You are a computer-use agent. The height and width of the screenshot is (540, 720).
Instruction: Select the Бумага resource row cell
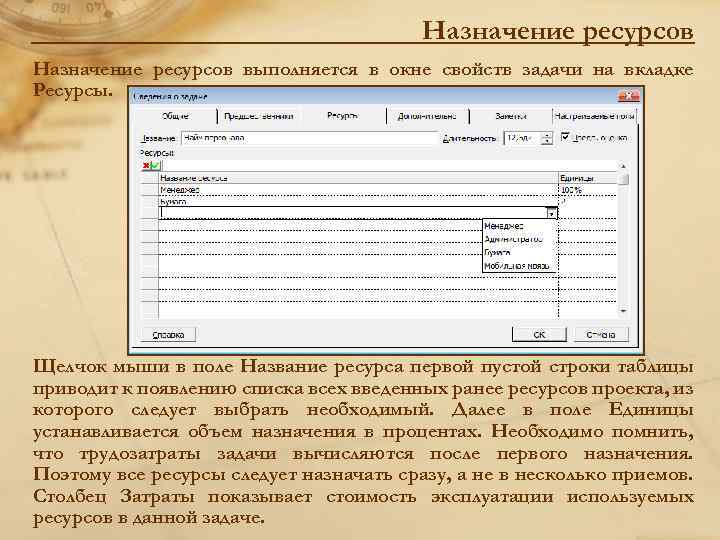(x=358, y=201)
